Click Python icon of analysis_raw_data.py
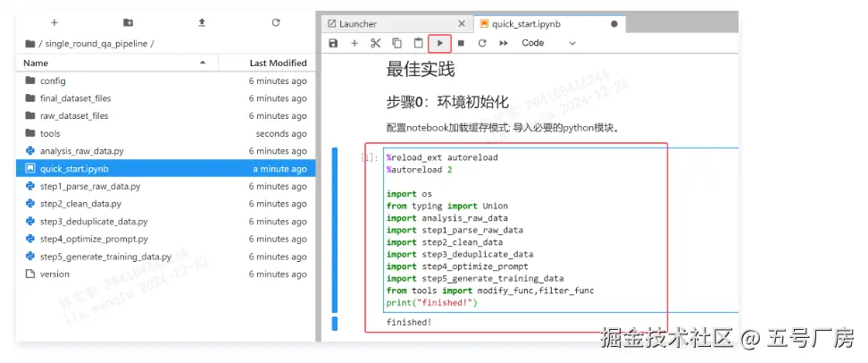 pos(29,151)
